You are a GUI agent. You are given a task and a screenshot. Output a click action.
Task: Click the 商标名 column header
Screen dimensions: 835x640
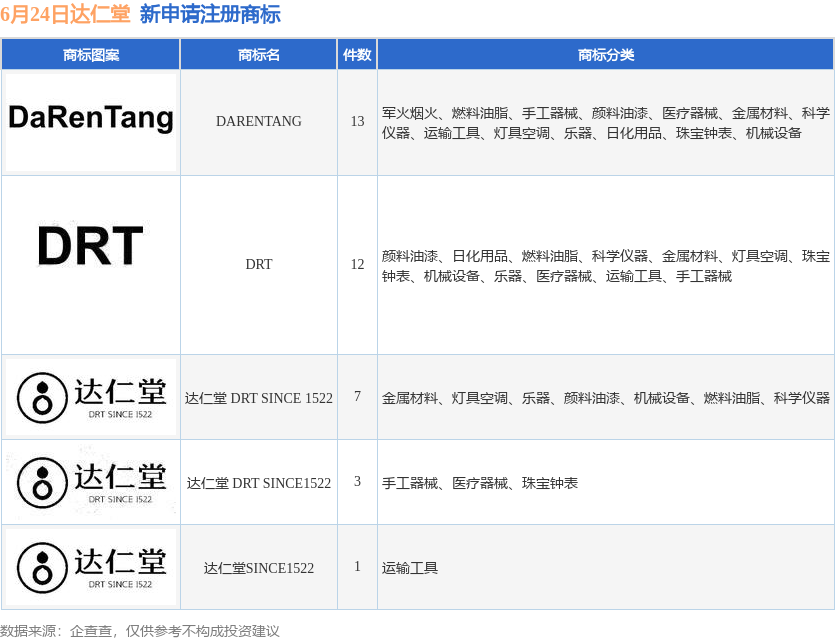259,54
